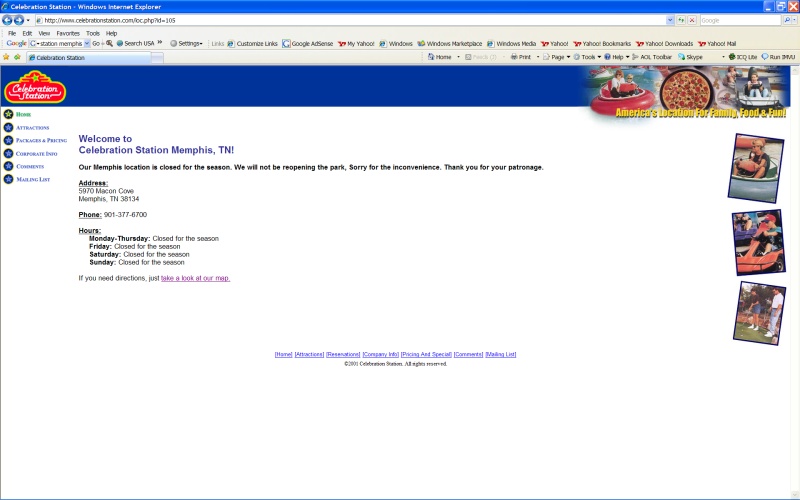Expand the Google toolbar overflow chevron
This screenshot has width=800, height=500.
[x=160, y=42]
